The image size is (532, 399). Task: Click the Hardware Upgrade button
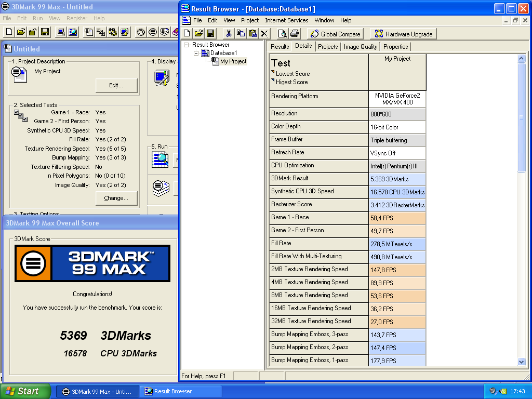pyautogui.click(x=403, y=34)
